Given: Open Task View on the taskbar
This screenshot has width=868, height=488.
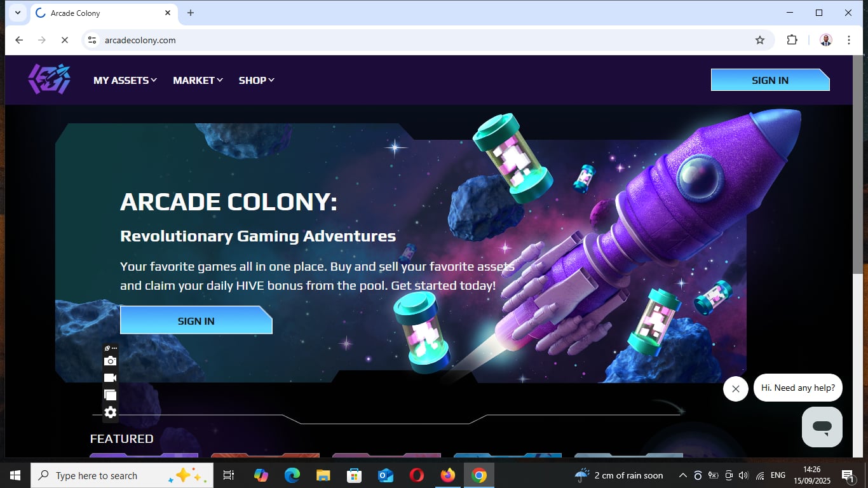Looking at the screenshot, I should tap(229, 475).
